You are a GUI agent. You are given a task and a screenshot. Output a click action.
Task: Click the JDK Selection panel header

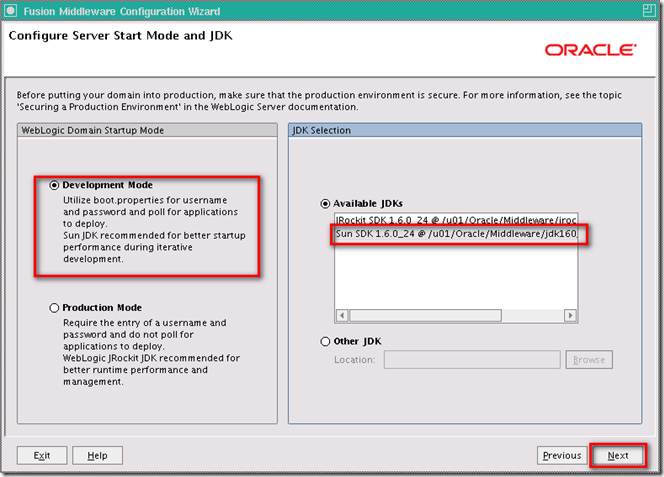point(465,130)
